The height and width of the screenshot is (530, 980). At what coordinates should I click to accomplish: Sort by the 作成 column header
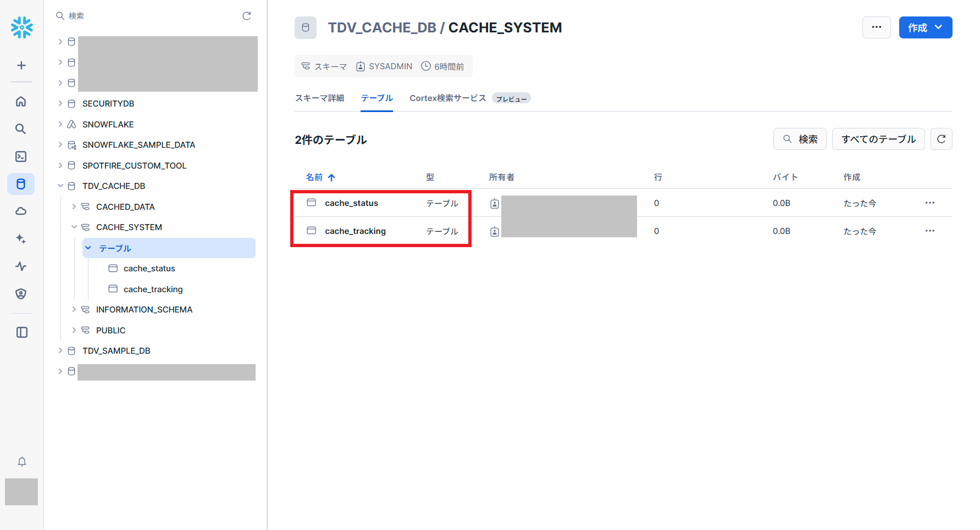coord(852,177)
